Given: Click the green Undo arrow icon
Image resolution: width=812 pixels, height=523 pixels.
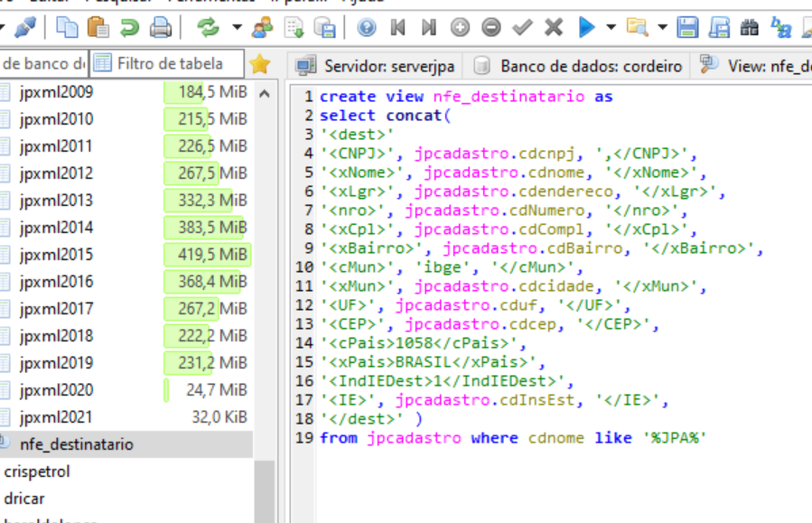Looking at the screenshot, I should point(129,28).
